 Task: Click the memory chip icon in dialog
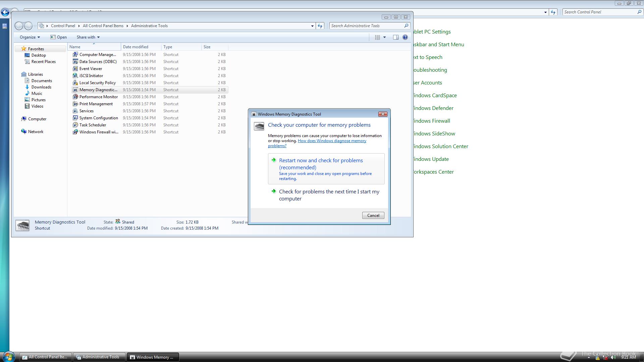[x=259, y=126]
